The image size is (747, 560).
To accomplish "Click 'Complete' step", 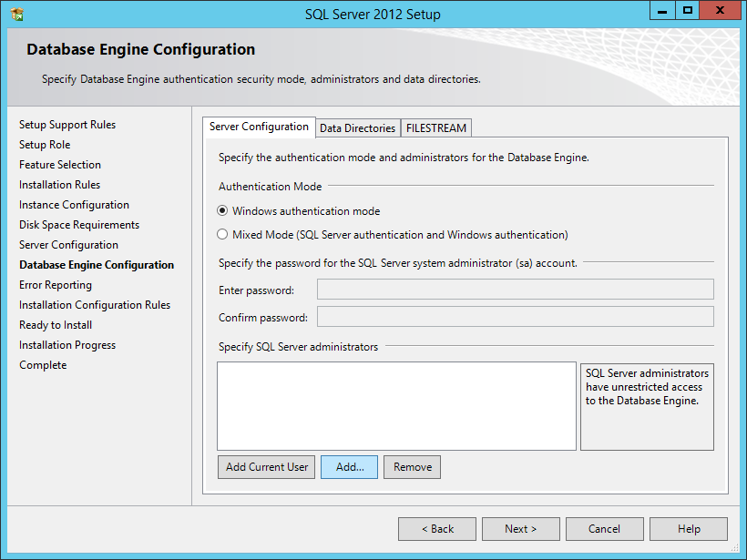I will [x=43, y=365].
